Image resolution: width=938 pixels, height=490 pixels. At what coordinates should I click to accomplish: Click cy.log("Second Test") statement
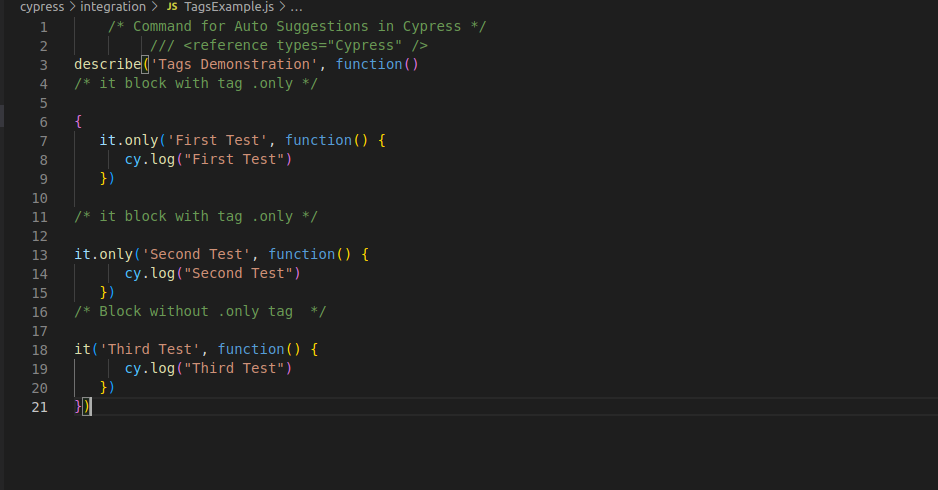coord(212,273)
